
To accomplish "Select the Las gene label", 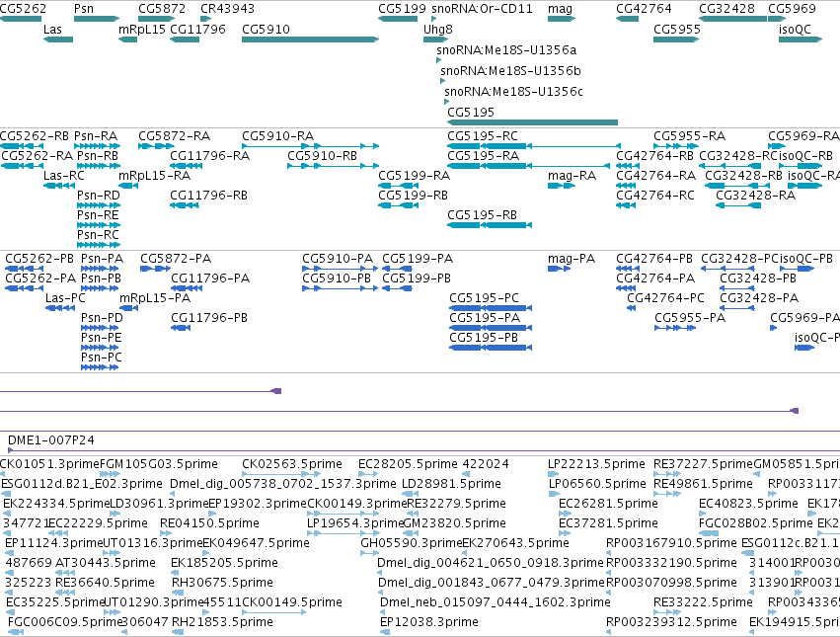I will (52, 30).
